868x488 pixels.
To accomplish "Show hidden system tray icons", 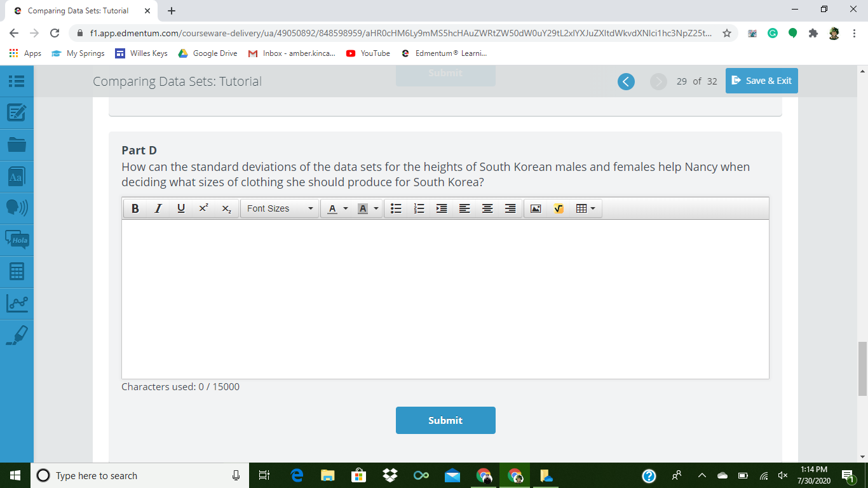I will [x=702, y=475].
